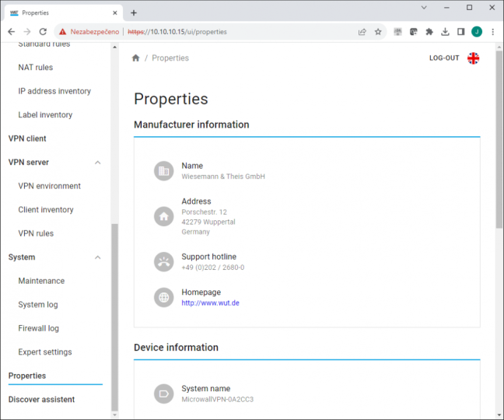
Task: Open the Maintenance page
Action: (x=41, y=281)
